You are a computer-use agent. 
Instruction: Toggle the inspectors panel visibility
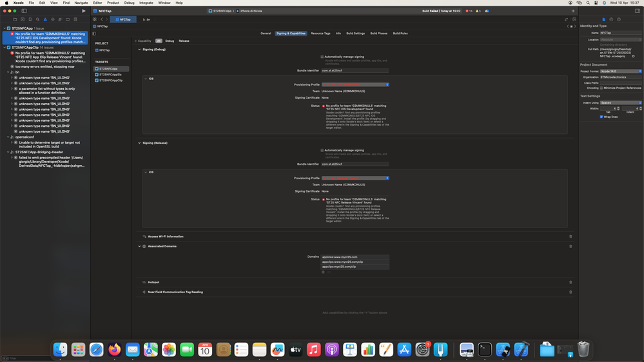click(x=638, y=11)
